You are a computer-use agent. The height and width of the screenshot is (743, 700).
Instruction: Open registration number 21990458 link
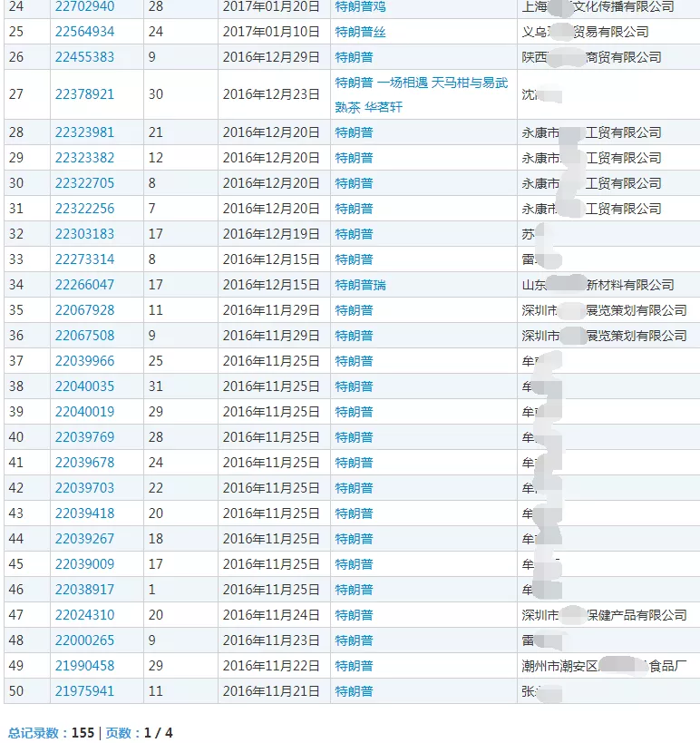(84, 666)
